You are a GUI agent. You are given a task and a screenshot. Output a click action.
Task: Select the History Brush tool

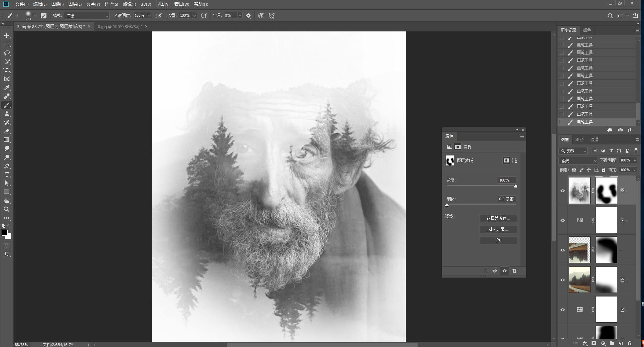(x=7, y=122)
